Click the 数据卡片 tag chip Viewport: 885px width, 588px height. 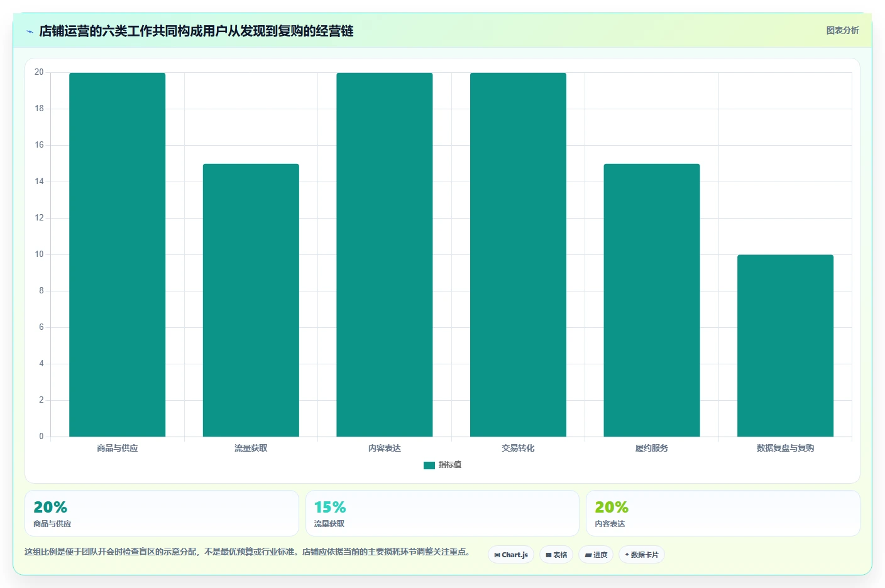(642, 555)
